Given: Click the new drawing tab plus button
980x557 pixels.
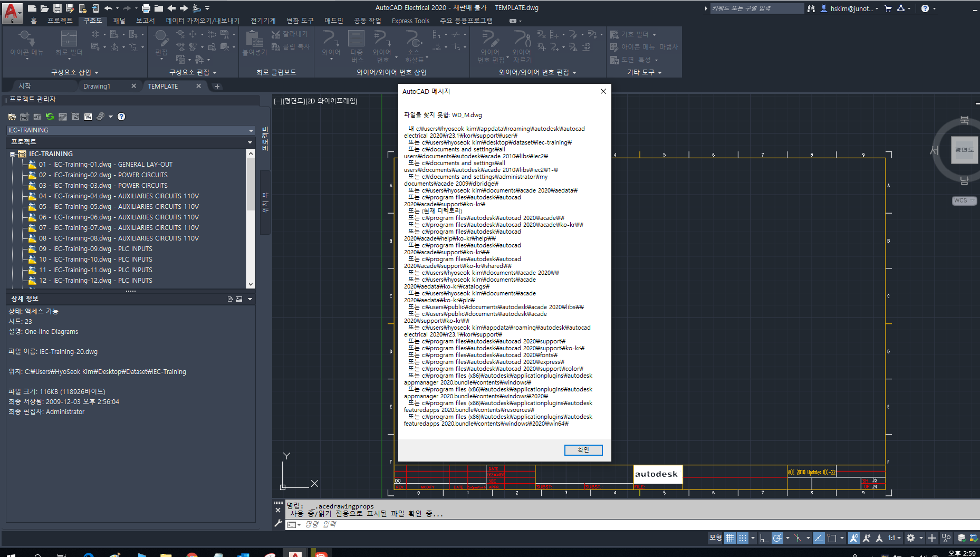Looking at the screenshot, I should point(217,87).
